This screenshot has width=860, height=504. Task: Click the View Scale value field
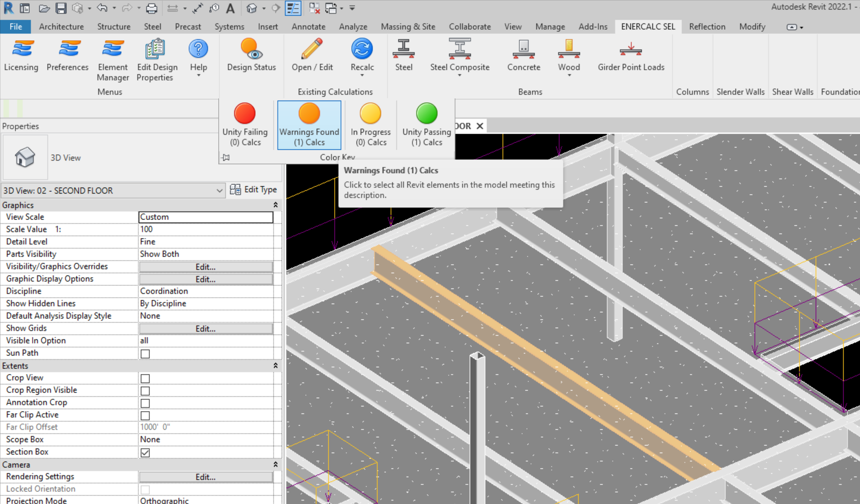click(x=206, y=217)
